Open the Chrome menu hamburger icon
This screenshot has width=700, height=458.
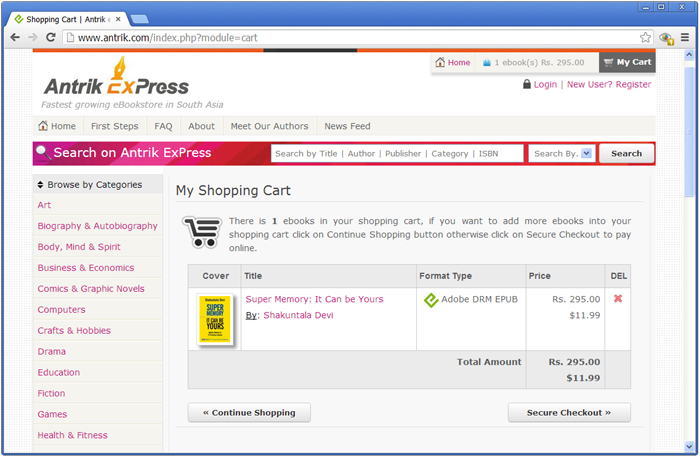point(685,37)
